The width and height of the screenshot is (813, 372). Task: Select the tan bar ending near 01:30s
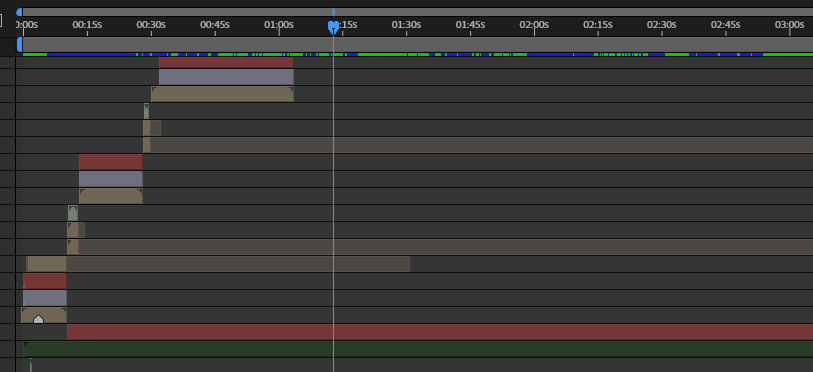[x=218, y=264]
